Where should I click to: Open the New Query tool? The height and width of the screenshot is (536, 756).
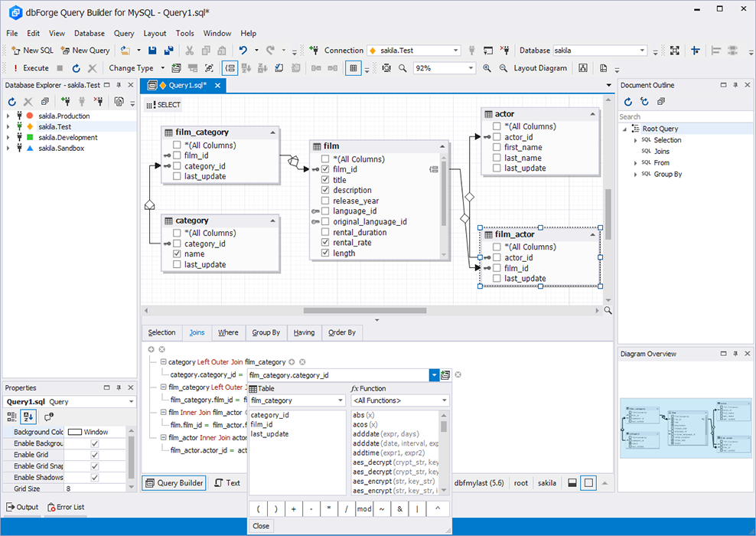[x=85, y=50]
